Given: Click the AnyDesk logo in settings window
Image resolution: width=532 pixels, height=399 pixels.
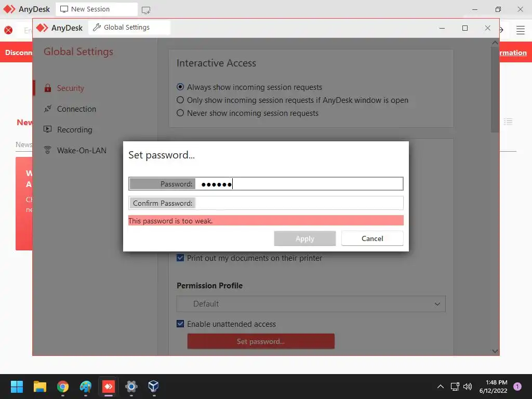Looking at the screenshot, I should 43,28.
